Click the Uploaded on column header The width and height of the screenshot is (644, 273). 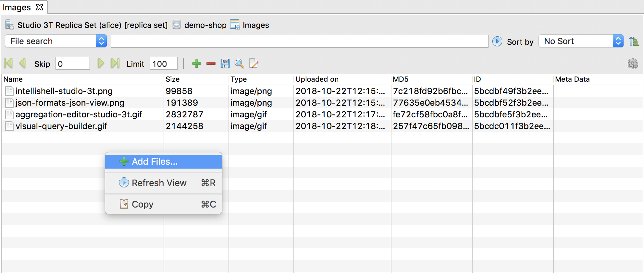click(317, 79)
